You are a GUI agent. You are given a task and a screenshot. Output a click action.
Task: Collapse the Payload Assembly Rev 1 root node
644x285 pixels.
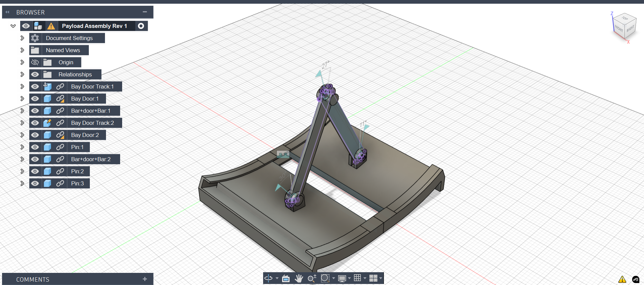tap(13, 26)
